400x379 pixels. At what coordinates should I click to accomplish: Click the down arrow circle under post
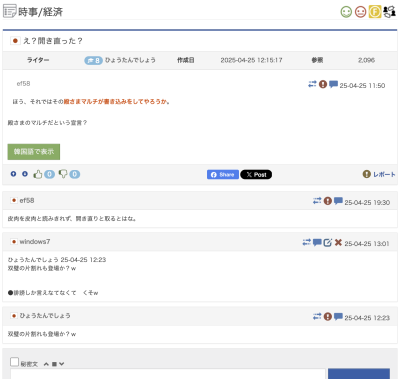pos(25,174)
